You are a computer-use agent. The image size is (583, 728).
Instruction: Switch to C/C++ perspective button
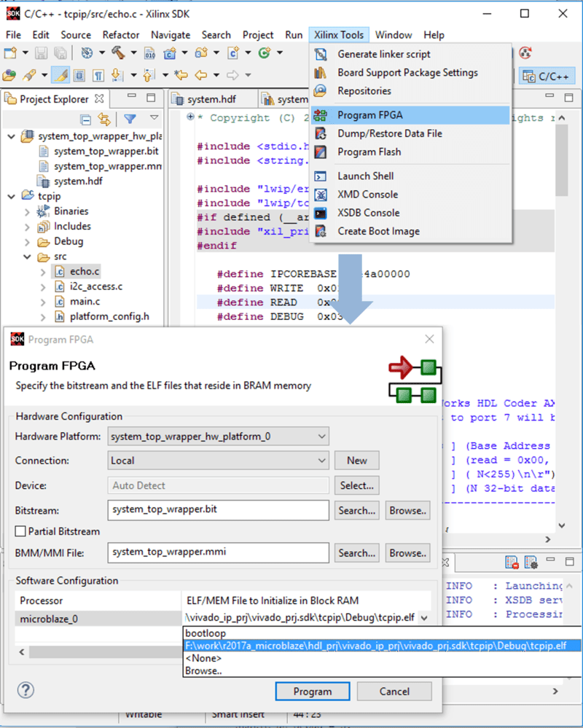[x=547, y=76]
